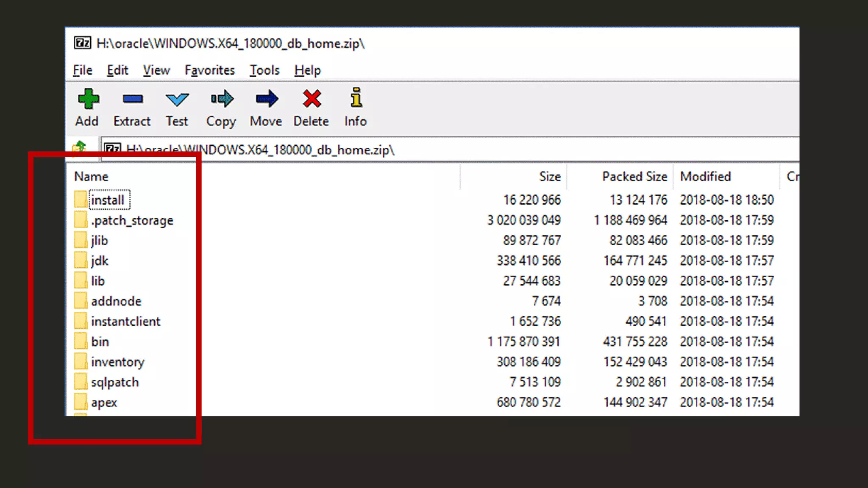The height and width of the screenshot is (488, 868).
Task: Open the Tools menu
Action: click(x=264, y=70)
